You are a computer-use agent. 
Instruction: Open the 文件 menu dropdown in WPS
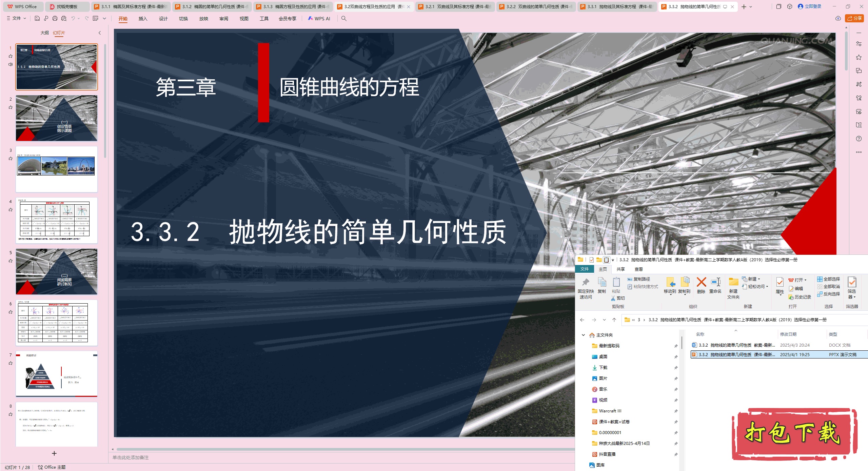16,18
